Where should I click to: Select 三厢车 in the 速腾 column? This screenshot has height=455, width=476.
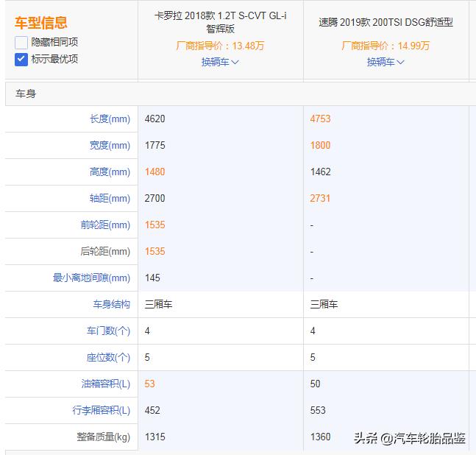point(324,304)
